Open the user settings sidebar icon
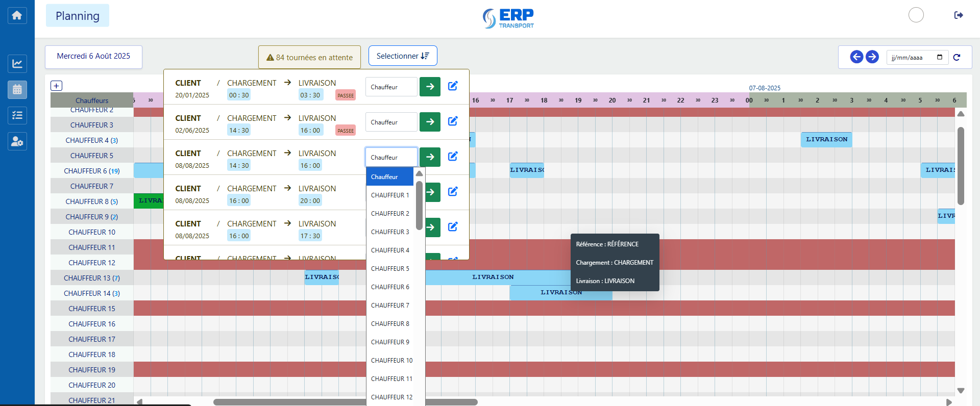The width and height of the screenshot is (980, 406). pos(17,141)
